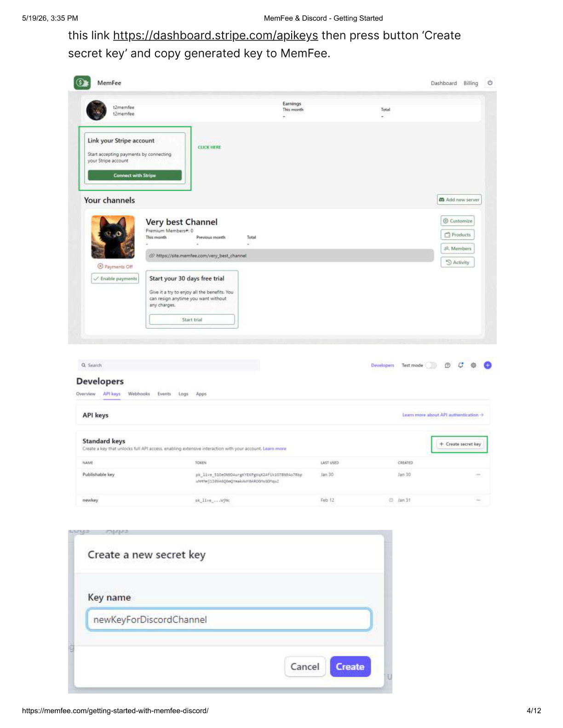Click the Stripe Search field
Viewport: 563px width, 728px height.
pyautogui.click(x=169, y=365)
